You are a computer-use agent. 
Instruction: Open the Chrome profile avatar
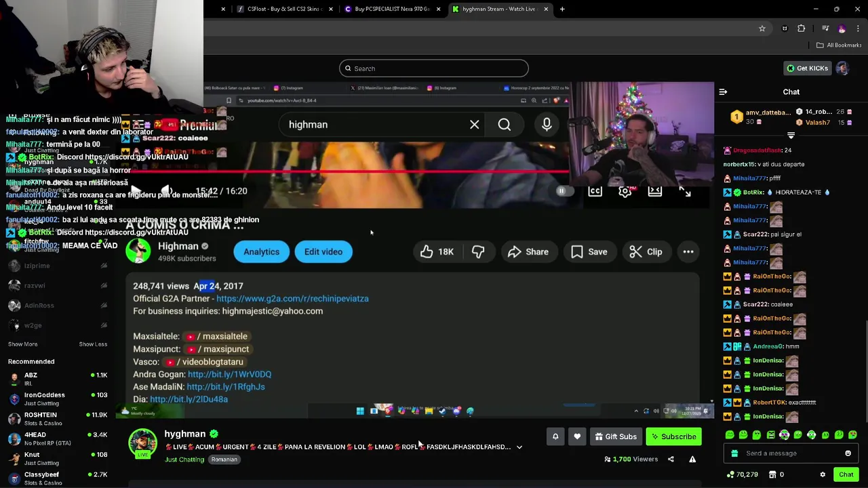point(842,28)
